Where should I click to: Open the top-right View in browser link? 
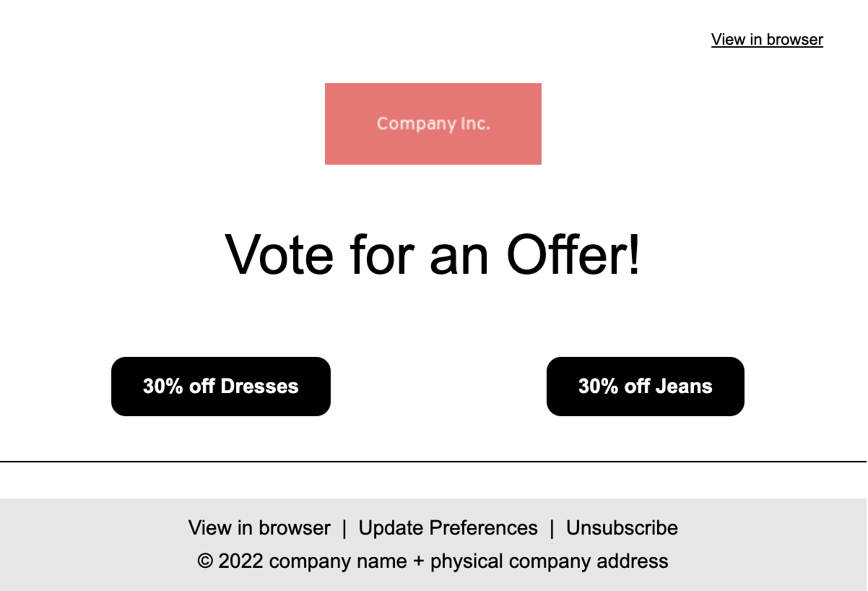pos(767,40)
